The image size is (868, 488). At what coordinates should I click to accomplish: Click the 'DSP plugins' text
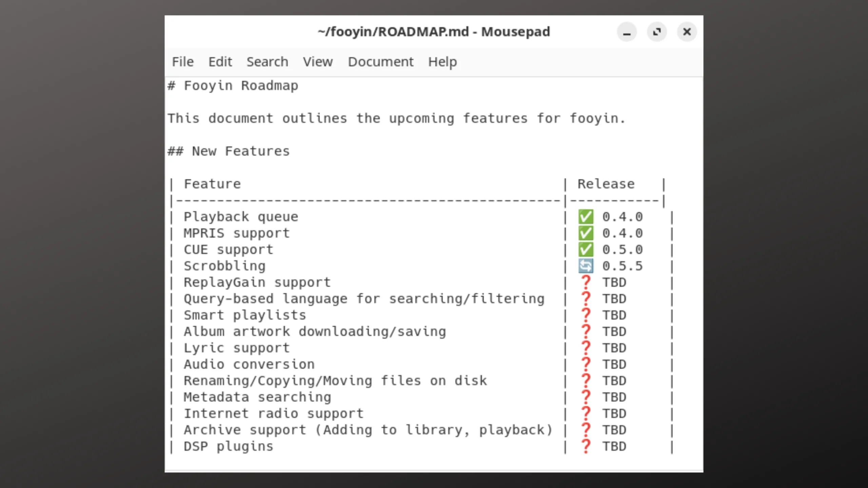click(229, 446)
